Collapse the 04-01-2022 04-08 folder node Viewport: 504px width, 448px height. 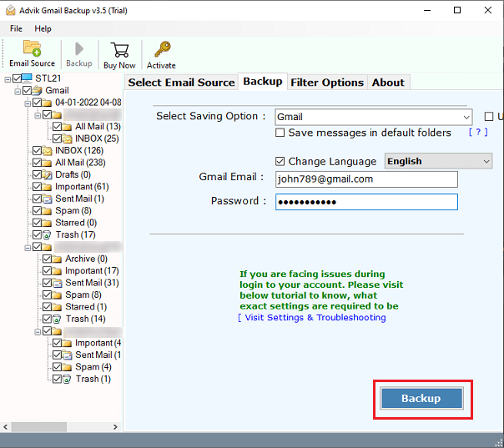[x=28, y=103]
